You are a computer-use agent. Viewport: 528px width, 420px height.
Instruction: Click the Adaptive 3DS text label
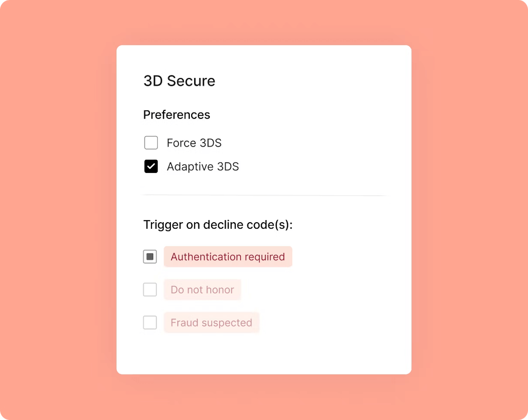tap(202, 166)
